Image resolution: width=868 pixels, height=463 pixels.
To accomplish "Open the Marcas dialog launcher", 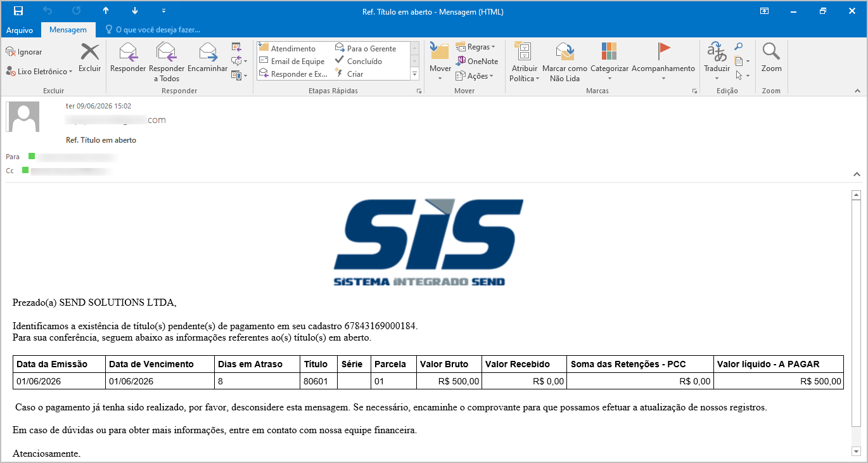I will pyautogui.click(x=694, y=92).
